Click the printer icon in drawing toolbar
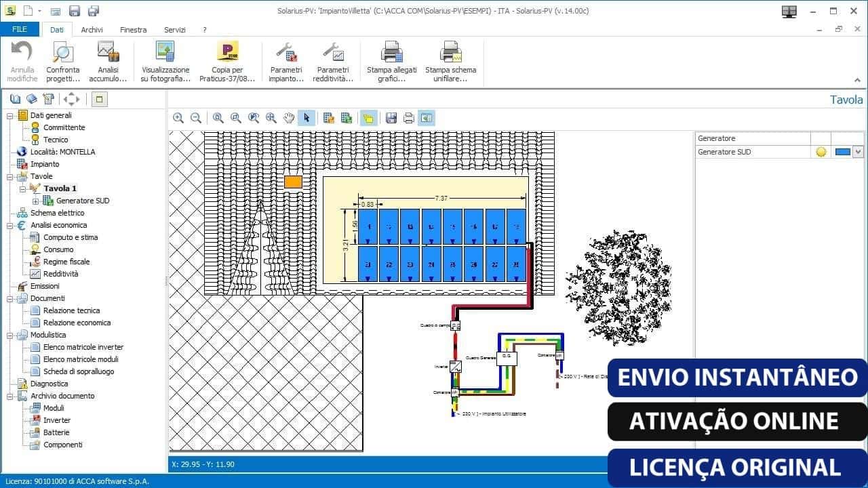This screenshot has width=868, height=488. (409, 118)
